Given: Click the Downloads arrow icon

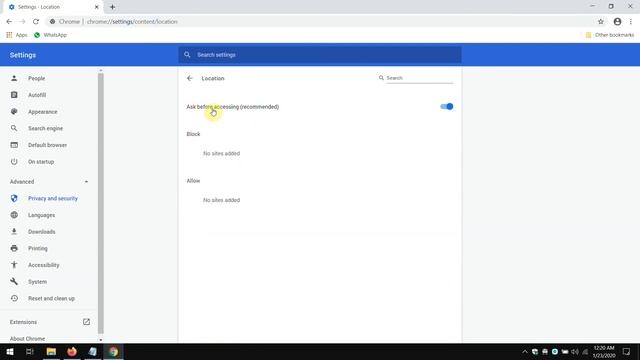Looking at the screenshot, I should point(14,231).
